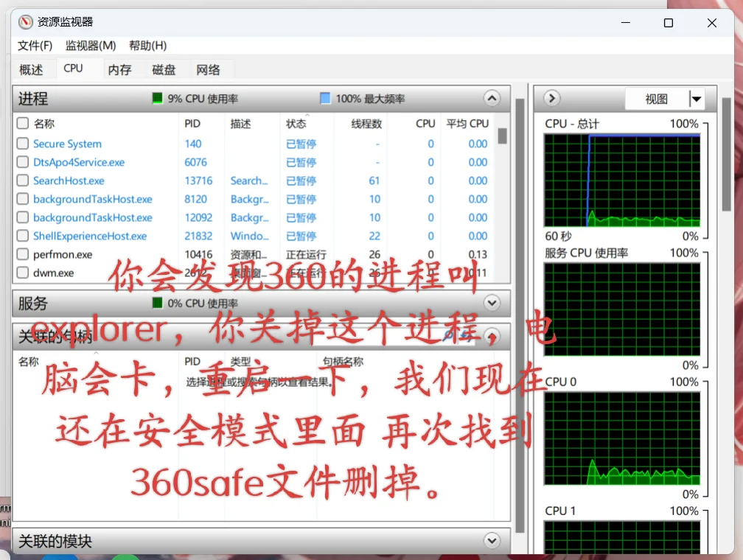This screenshot has height=560, width=743.
Task: Check the Secure System process checkbox
Action: coord(22,144)
